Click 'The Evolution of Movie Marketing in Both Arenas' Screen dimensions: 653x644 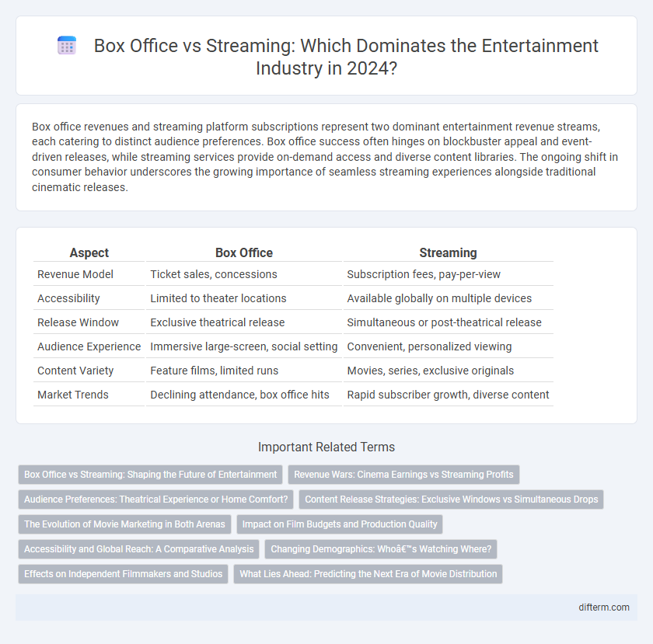124,524
